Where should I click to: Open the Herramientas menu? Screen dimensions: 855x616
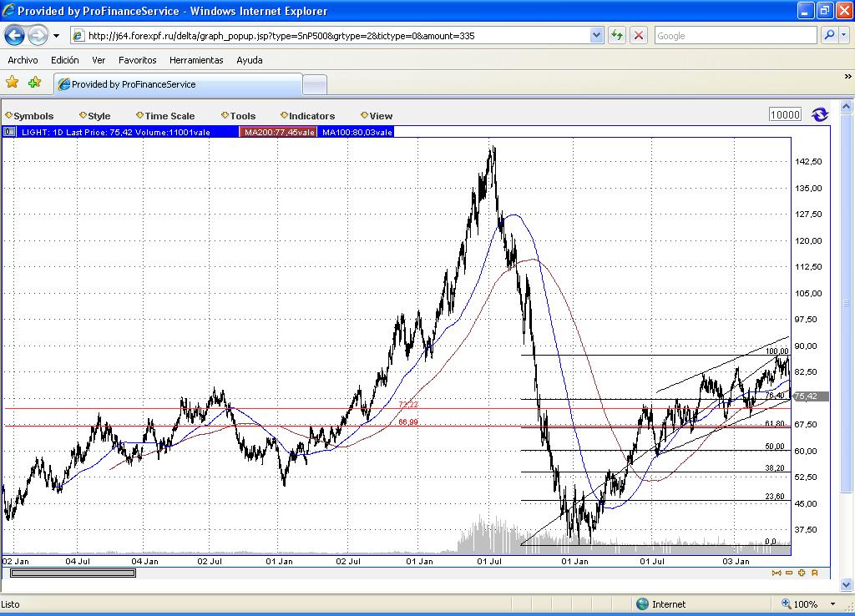click(196, 60)
